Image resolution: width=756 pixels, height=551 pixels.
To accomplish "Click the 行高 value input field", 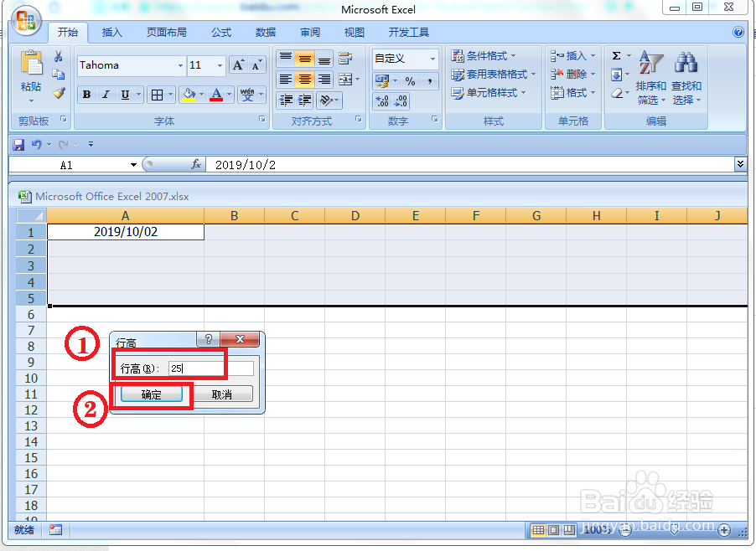I will [210, 368].
